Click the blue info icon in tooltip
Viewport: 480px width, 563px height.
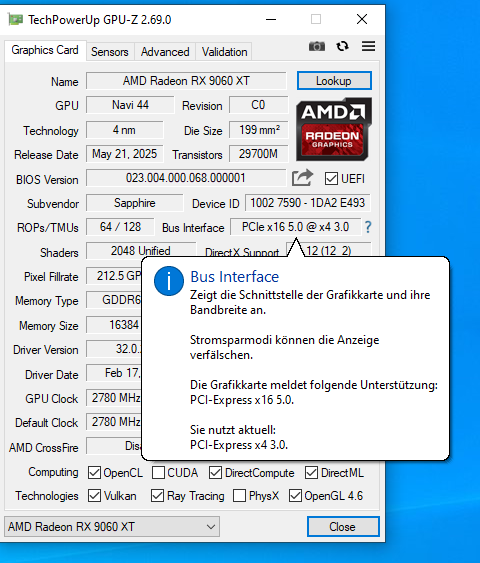coord(169,281)
